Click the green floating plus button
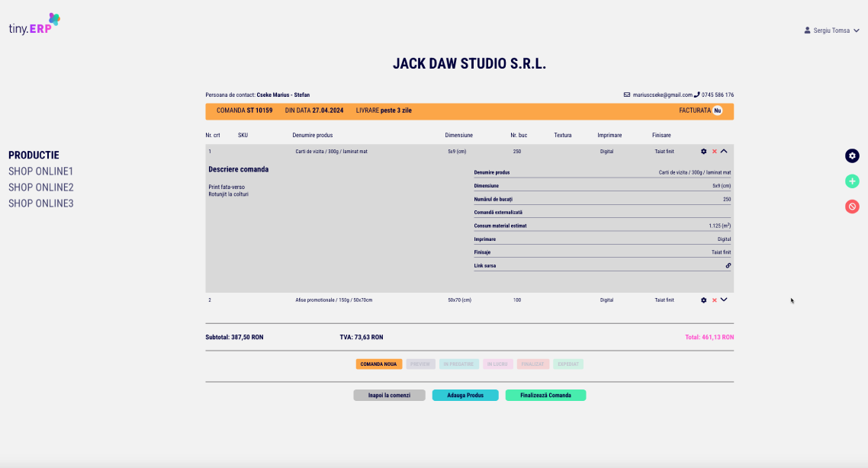 point(852,181)
